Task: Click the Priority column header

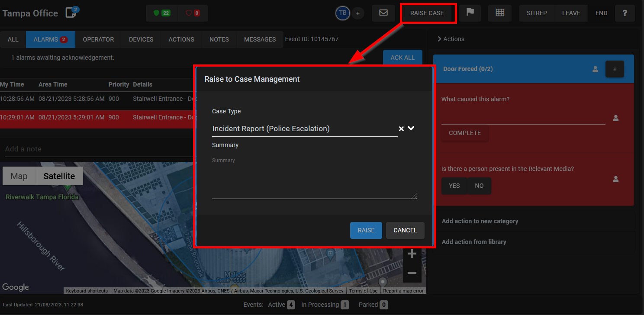Action: coord(119,84)
